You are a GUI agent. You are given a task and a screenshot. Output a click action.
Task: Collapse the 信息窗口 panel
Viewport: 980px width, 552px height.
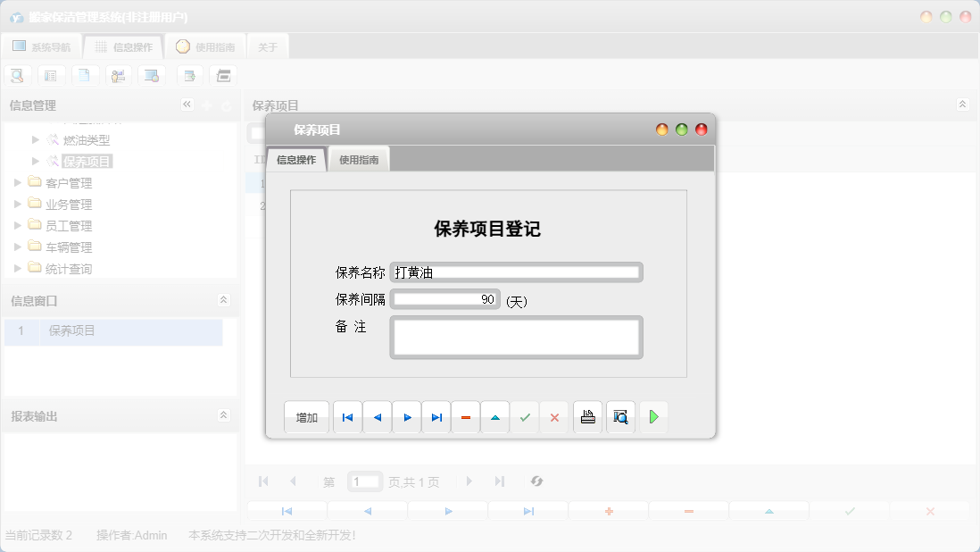click(225, 300)
